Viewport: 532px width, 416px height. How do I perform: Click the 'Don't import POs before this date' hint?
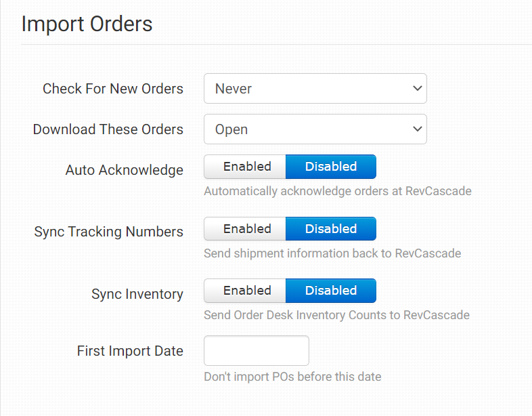292,376
